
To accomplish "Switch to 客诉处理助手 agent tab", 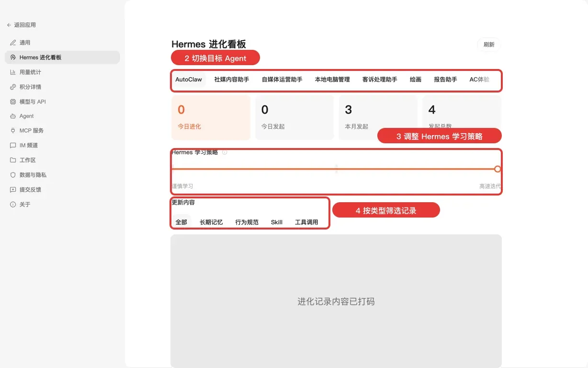I will (x=380, y=80).
